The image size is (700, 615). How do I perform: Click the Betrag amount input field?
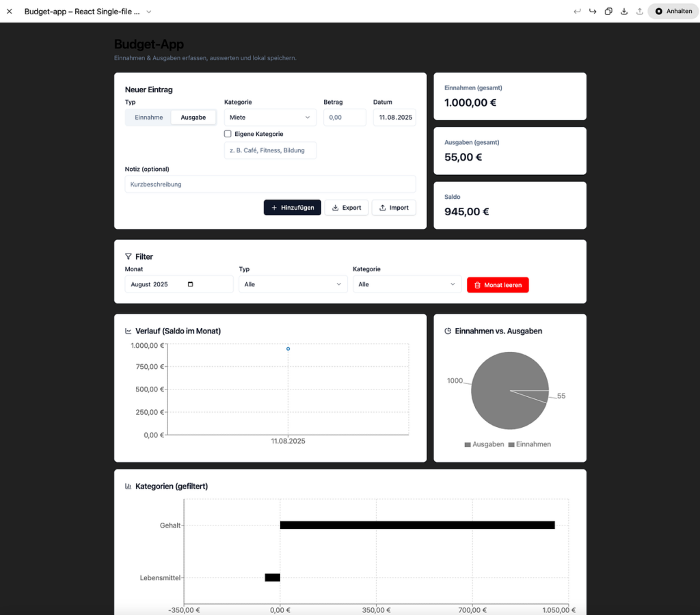tap(345, 118)
